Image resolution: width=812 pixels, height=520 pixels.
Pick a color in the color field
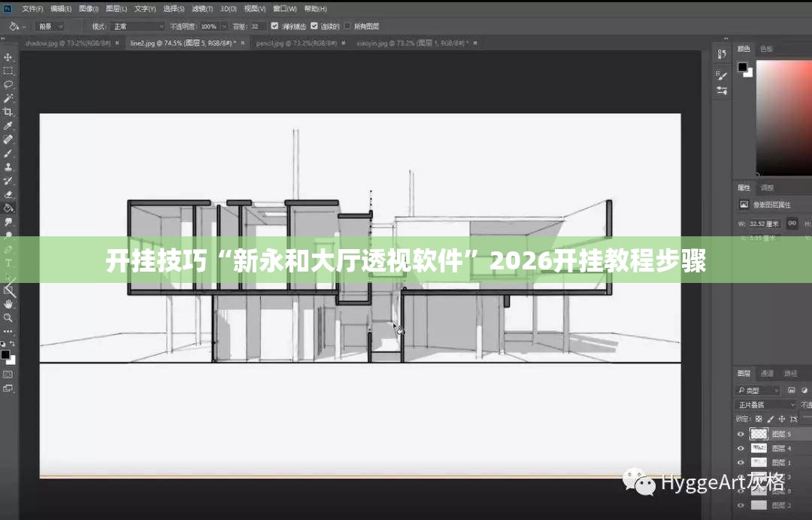pos(784,117)
